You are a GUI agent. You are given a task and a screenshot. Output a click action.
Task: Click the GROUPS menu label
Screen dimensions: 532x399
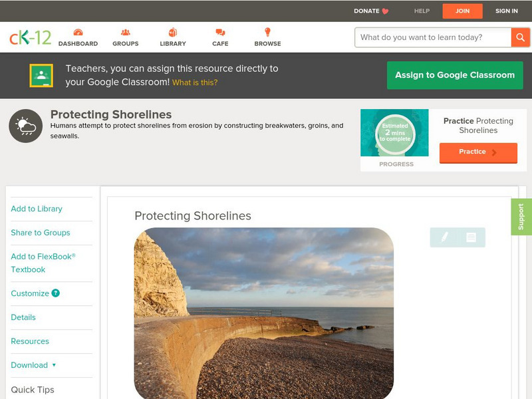(x=126, y=44)
